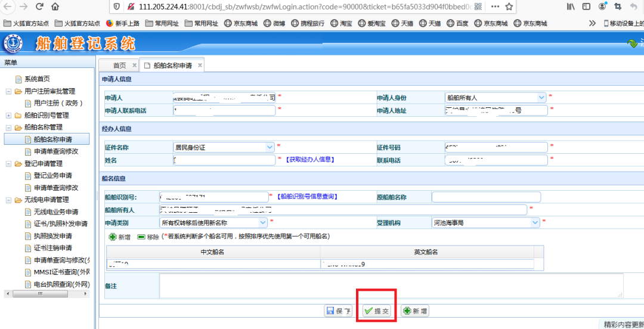
Task: Open the 证件名称 dropdown
Action: pos(270,147)
